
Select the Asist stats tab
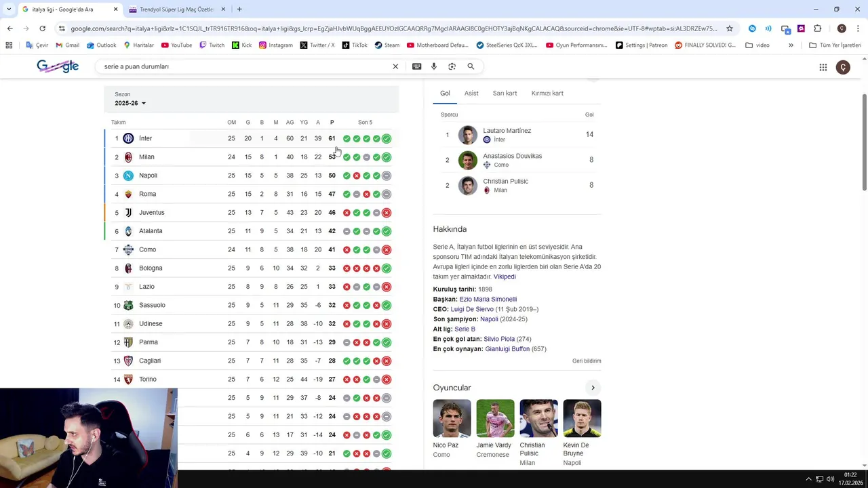(x=471, y=93)
